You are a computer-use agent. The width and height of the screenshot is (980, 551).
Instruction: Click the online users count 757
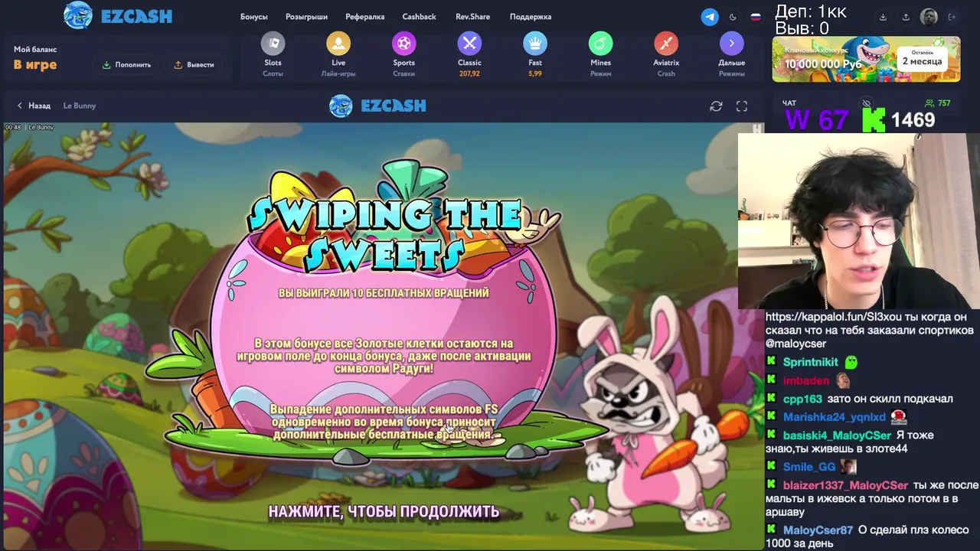[x=938, y=103]
